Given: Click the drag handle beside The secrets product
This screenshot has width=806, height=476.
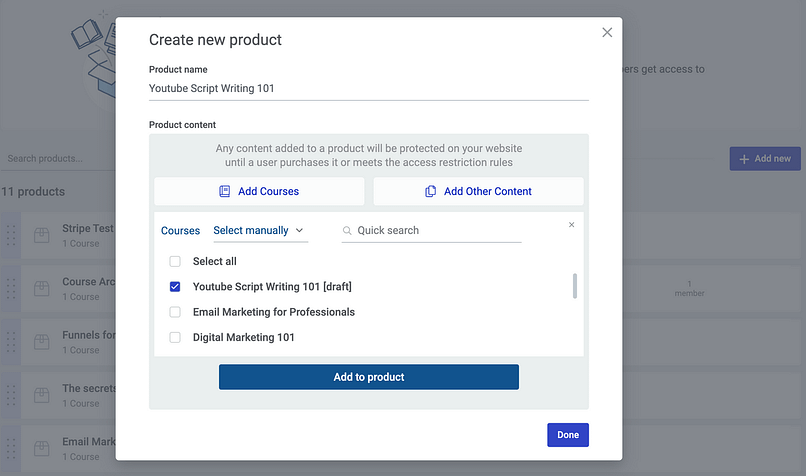Looking at the screenshot, I should [12, 395].
